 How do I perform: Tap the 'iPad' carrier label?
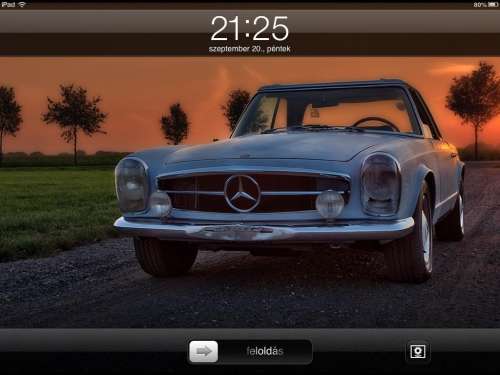click(x=8, y=4)
